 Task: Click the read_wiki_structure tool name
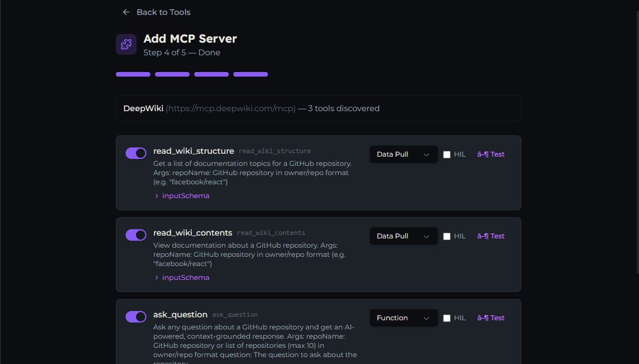click(194, 151)
